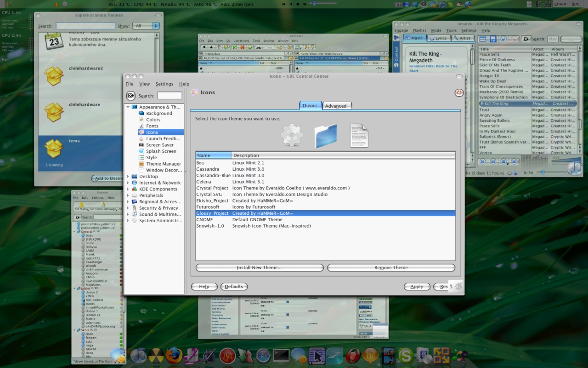Click the Apply button
The width and height of the screenshot is (588, 368).
pos(417,287)
